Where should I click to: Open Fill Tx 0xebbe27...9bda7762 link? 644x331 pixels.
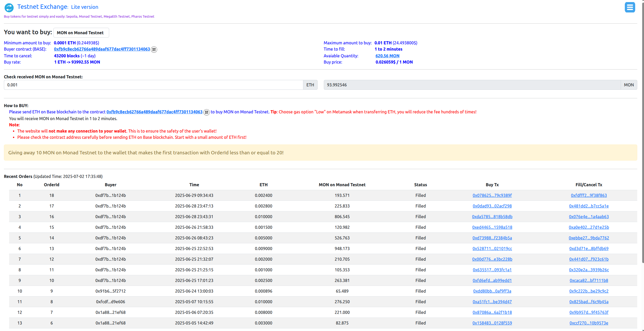(589, 238)
